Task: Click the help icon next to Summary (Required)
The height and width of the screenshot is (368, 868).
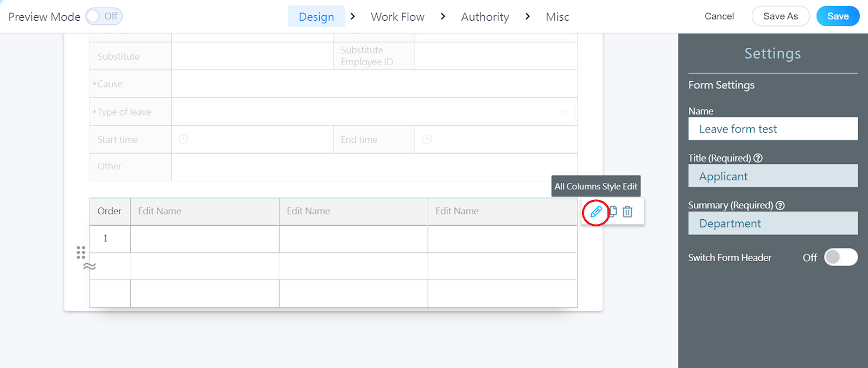Action: pos(780,205)
